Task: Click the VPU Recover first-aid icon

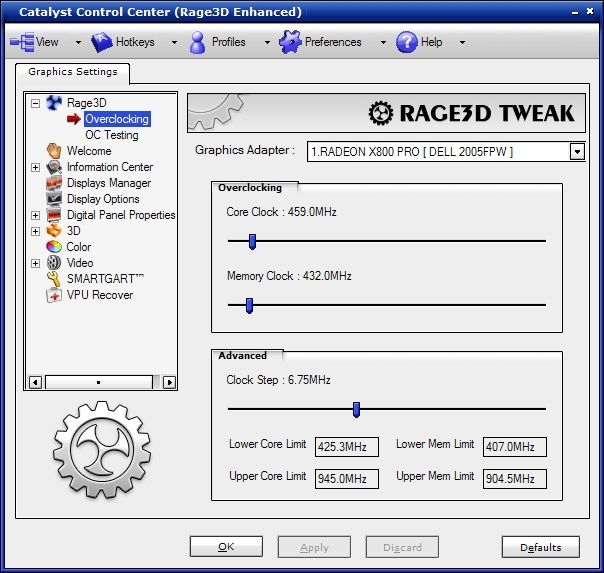Action: click(54, 295)
